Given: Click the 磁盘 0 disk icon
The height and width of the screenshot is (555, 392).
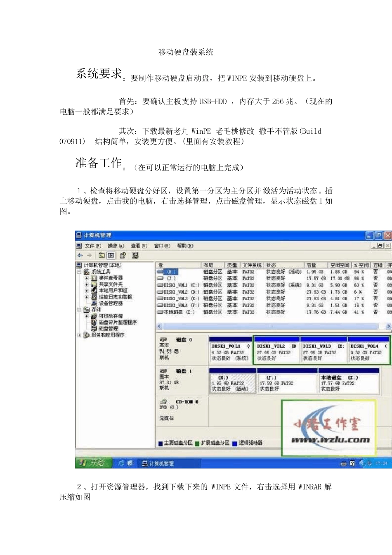Looking at the screenshot, I should point(163,339).
